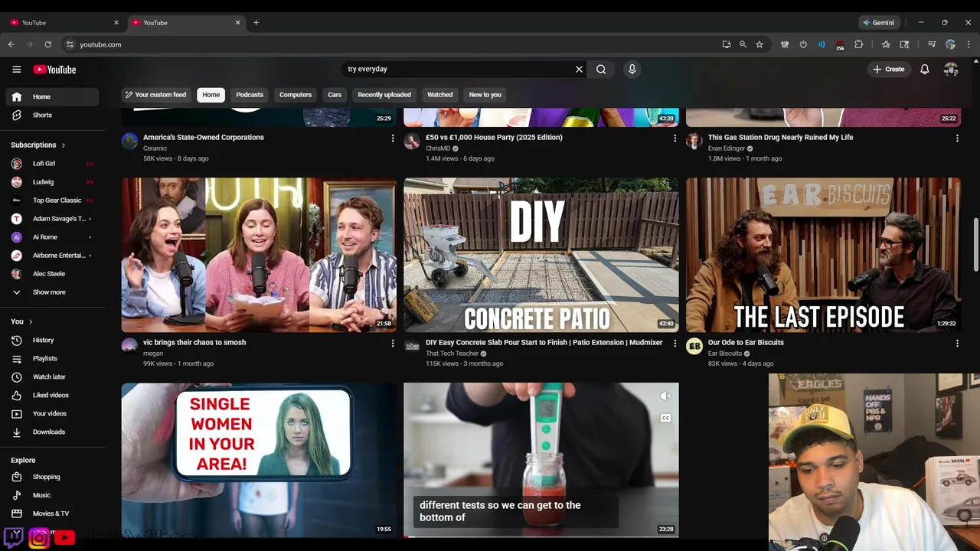Viewport: 980px width, 551px height.
Task: Select the Podcasts filter chip
Action: 250,95
